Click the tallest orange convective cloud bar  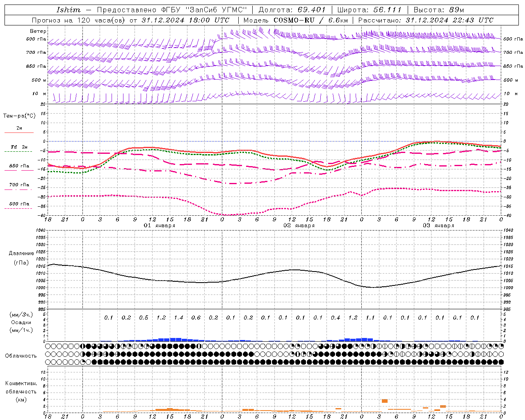(x=385, y=401)
